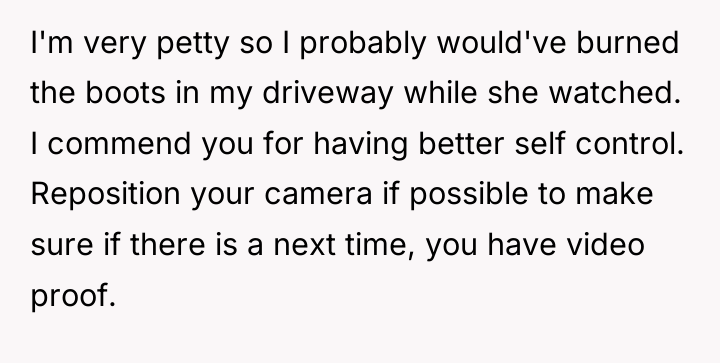Click the word 'better'

(461, 144)
